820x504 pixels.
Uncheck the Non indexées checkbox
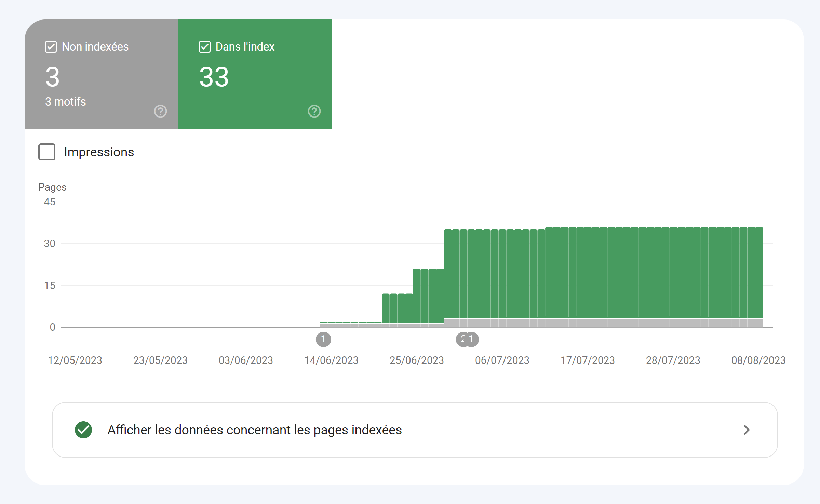51,47
